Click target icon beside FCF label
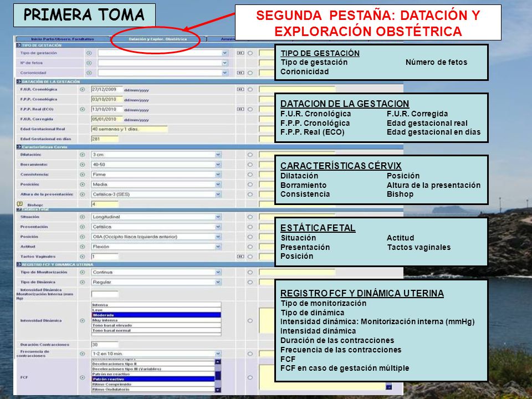Viewport: 532px width, 399px height. pos(82,377)
